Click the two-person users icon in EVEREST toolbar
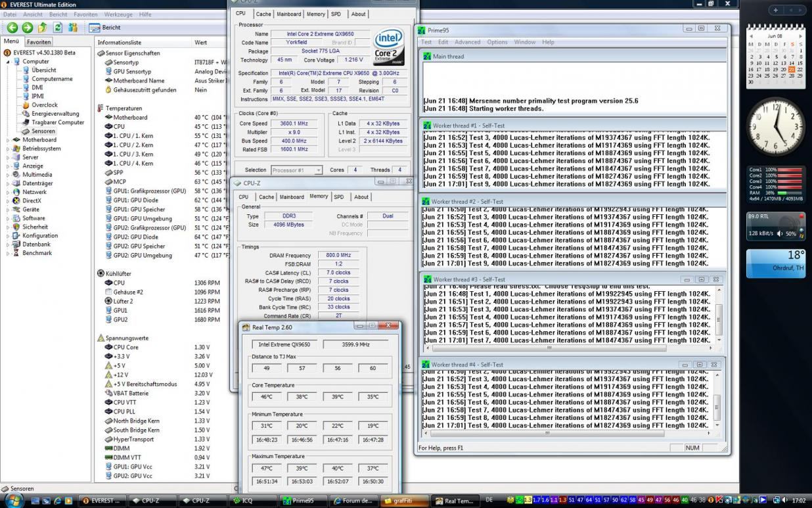The width and height of the screenshot is (812, 508). pos(73,28)
